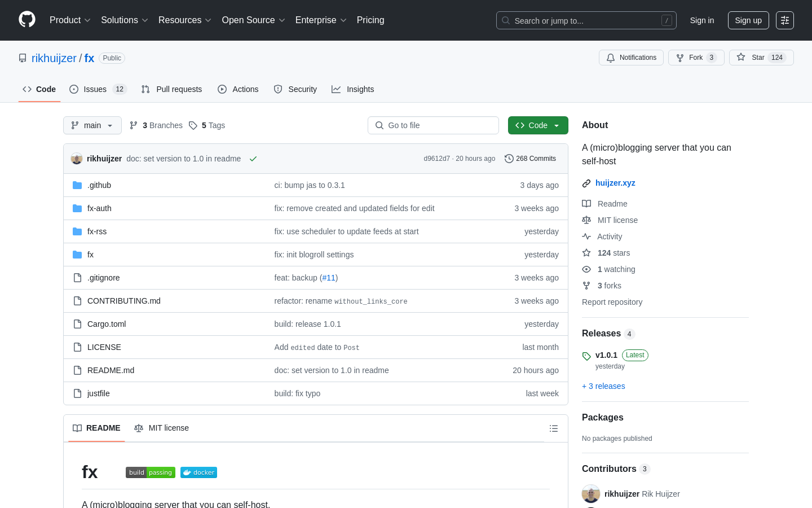Open the fx-auth folder
The width and height of the screenshot is (812, 508).
tap(99, 208)
